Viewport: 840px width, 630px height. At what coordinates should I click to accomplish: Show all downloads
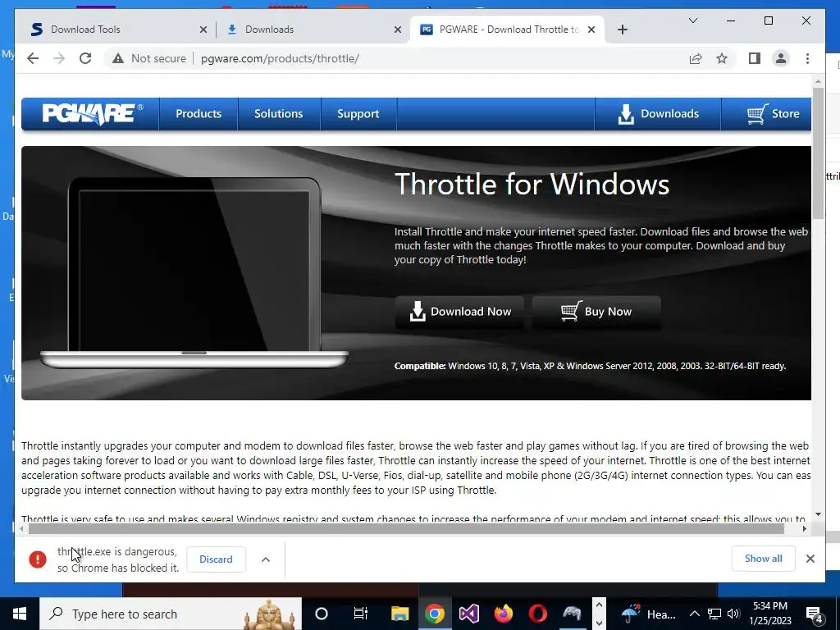(x=763, y=559)
